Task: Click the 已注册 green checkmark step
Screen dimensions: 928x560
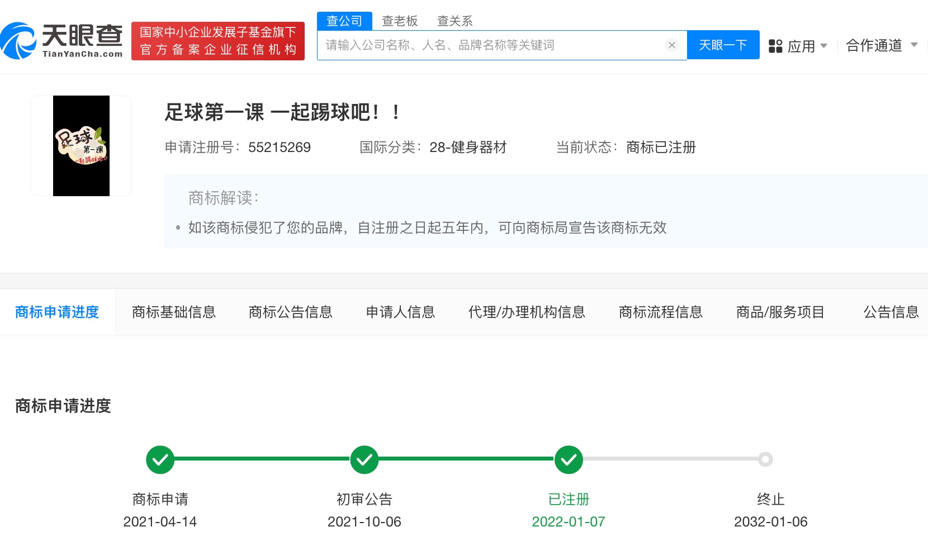Action: [x=569, y=459]
